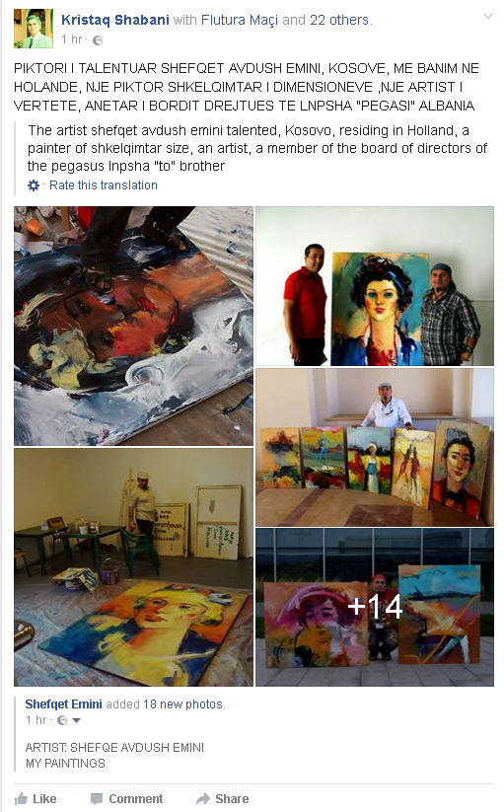Open the privacy dropdown arrow beside shared post time
The width and height of the screenshot is (504, 812).
click(x=76, y=720)
